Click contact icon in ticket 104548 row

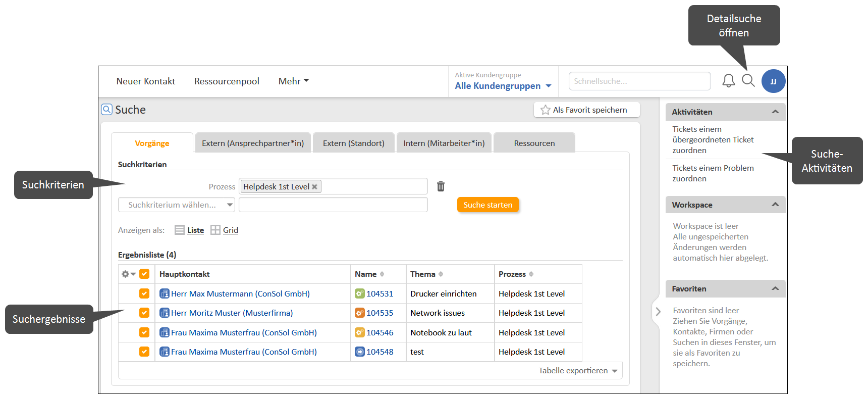164,352
